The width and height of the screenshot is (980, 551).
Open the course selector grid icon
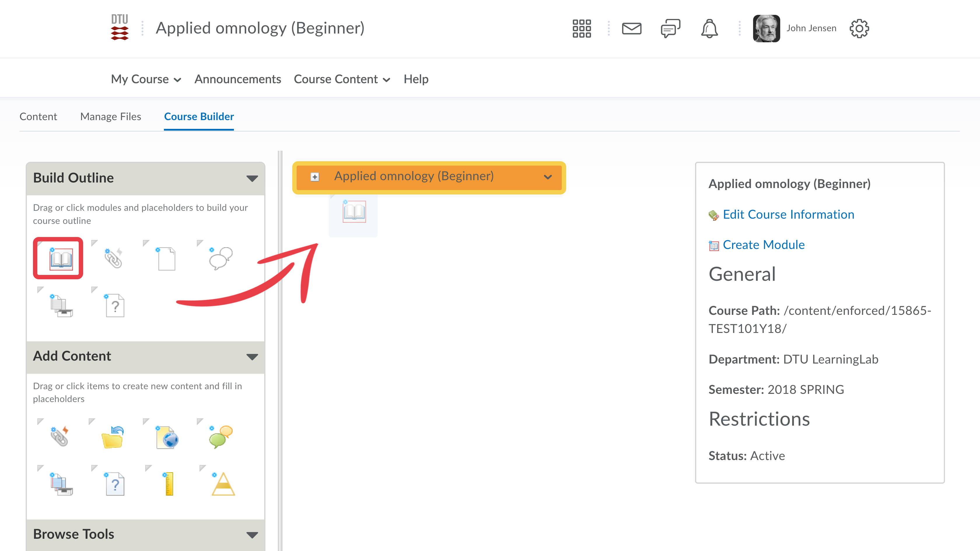582,29
